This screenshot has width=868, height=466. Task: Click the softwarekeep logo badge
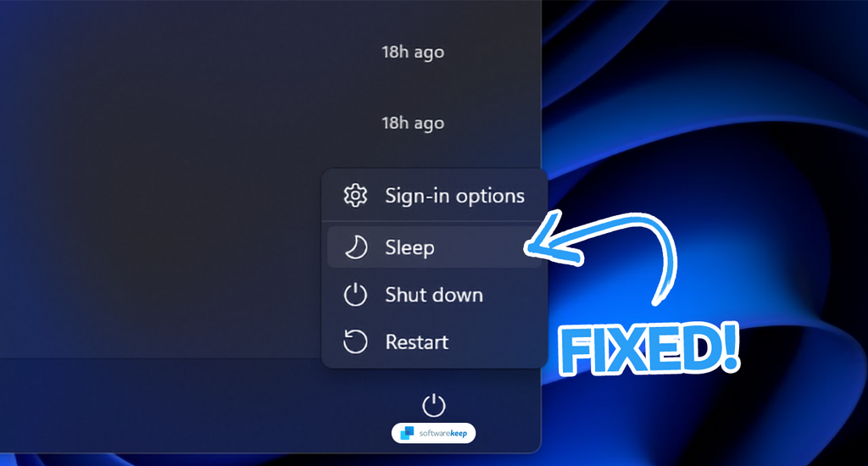tap(433, 433)
